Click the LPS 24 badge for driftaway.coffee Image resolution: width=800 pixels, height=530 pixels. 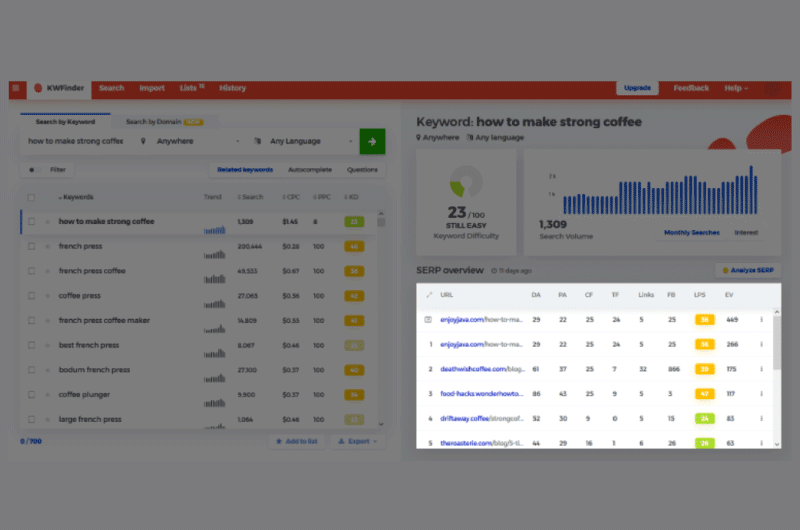705,418
